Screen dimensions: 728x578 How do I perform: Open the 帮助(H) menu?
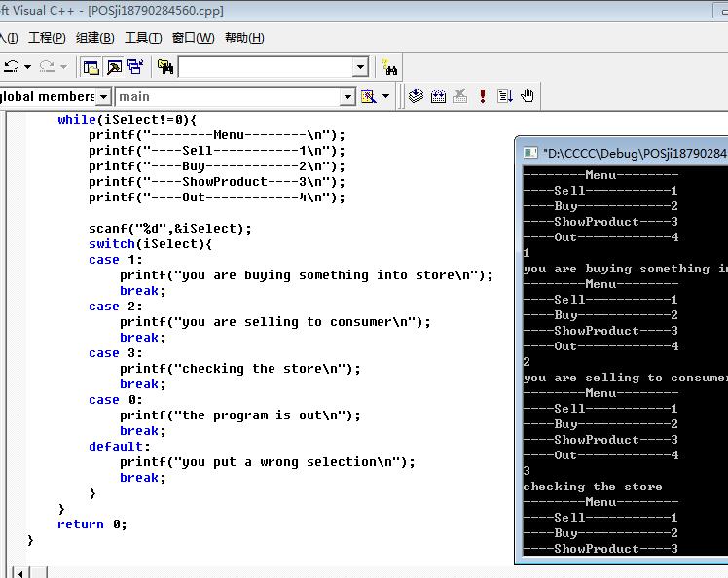coord(244,38)
